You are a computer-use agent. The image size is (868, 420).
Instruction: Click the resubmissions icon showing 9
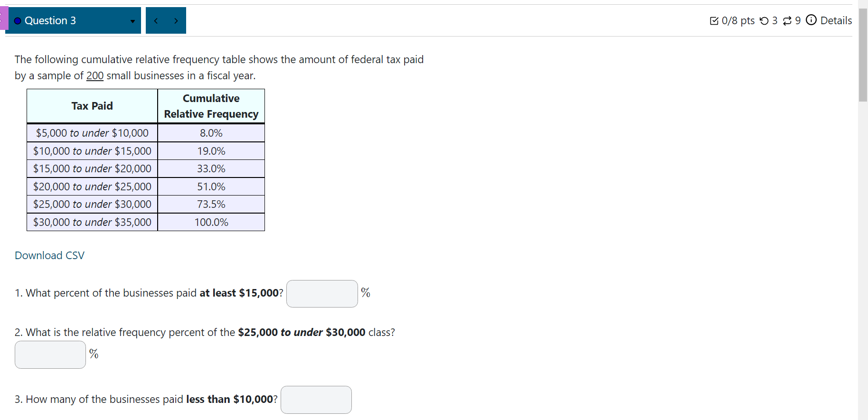pyautogui.click(x=788, y=20)
